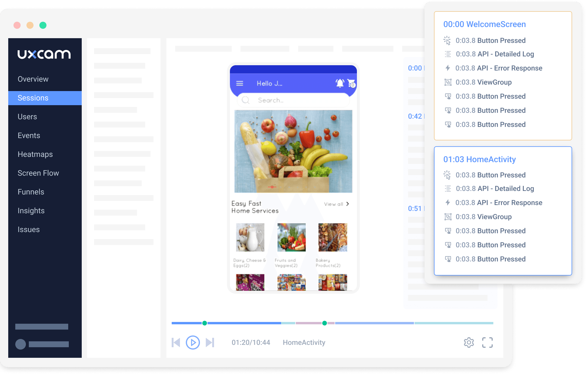Open the hamburger menu in the phone preview

click(x=240, y=83)
